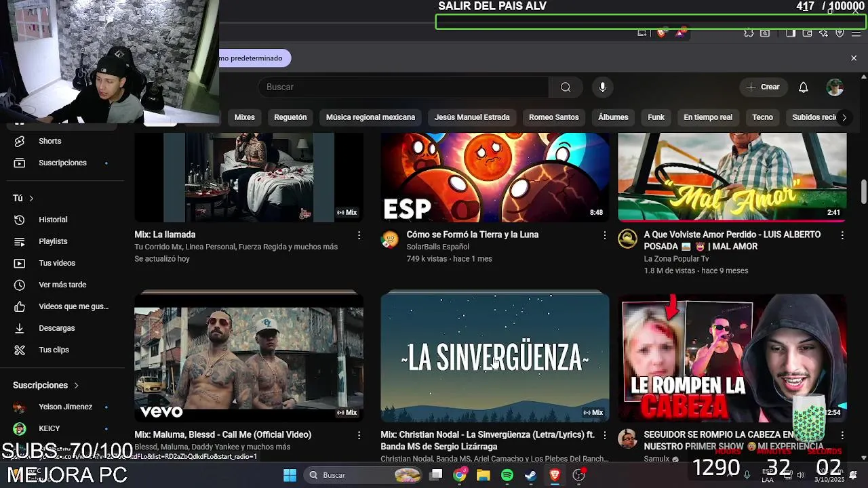
Task: Open Videos que me gustan list
Action: 62,306
